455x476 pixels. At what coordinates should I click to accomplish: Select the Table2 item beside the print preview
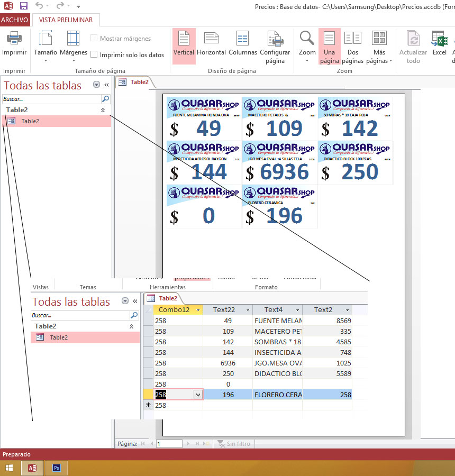pyautogui.click(x=57, y=121)
